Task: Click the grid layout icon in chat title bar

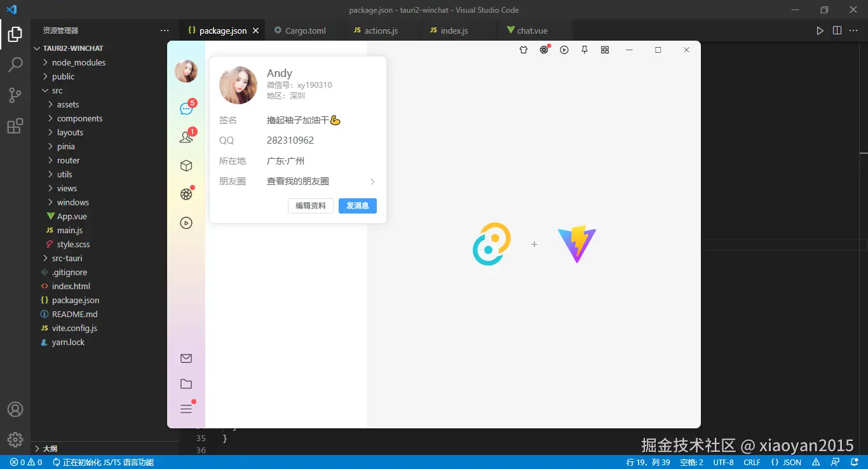Action: point(605,50)
